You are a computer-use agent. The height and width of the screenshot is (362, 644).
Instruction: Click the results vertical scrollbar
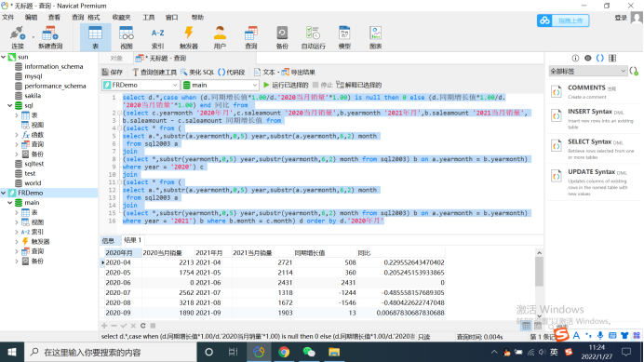click(539, 272)
